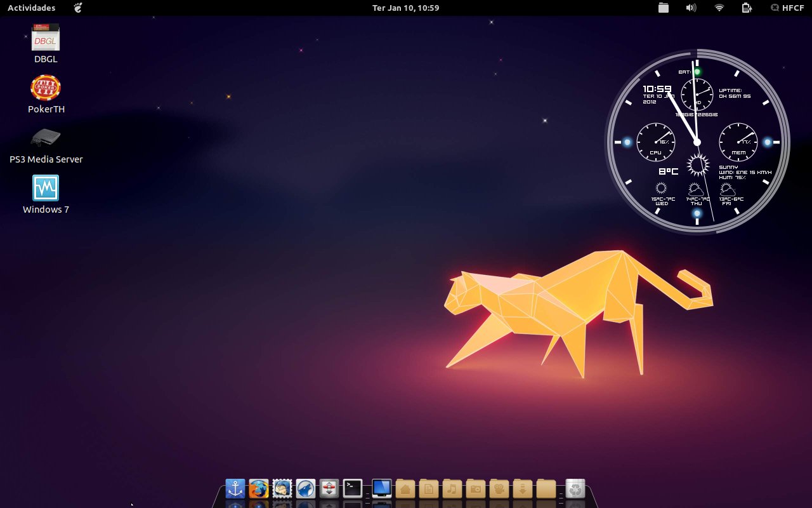
Task: Open the Pictures folder in dock
Action: 476,488
